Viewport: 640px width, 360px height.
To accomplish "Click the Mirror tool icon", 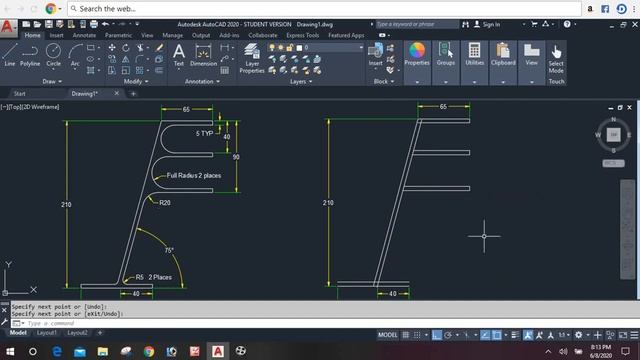I will point(126,59).
